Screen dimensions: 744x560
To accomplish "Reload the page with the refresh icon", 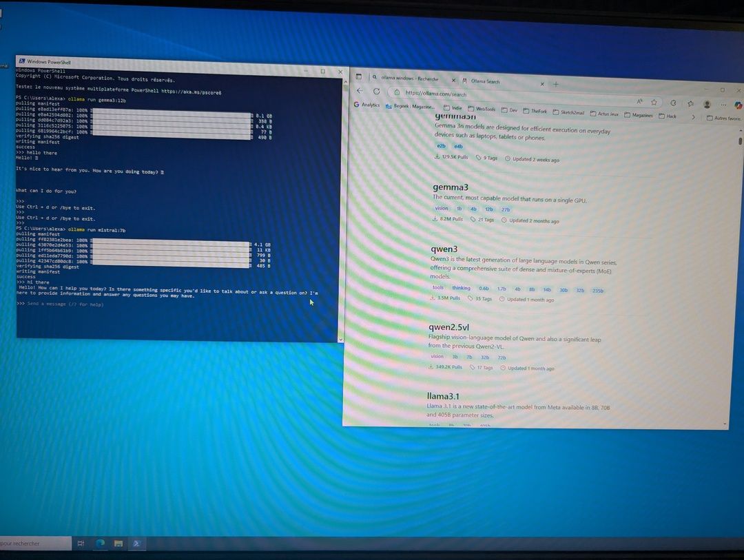I will [376, 91].
